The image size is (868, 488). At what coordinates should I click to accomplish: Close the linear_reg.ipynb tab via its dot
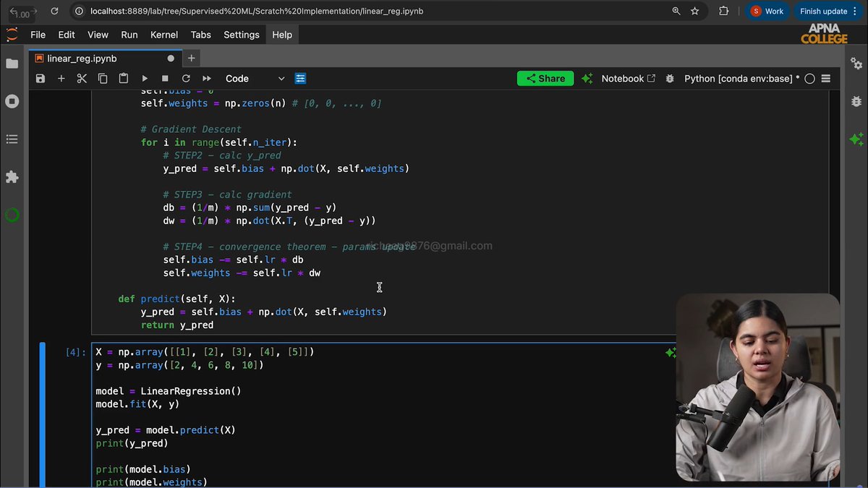click(x=171, y=59)
